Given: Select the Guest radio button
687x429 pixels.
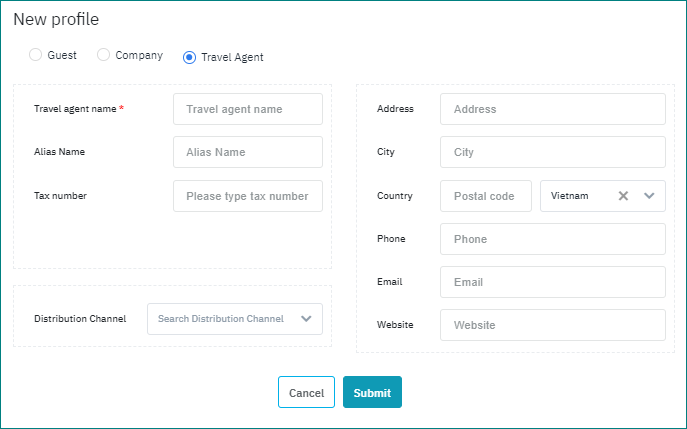Looking at the screenshot, I should 36,55.
